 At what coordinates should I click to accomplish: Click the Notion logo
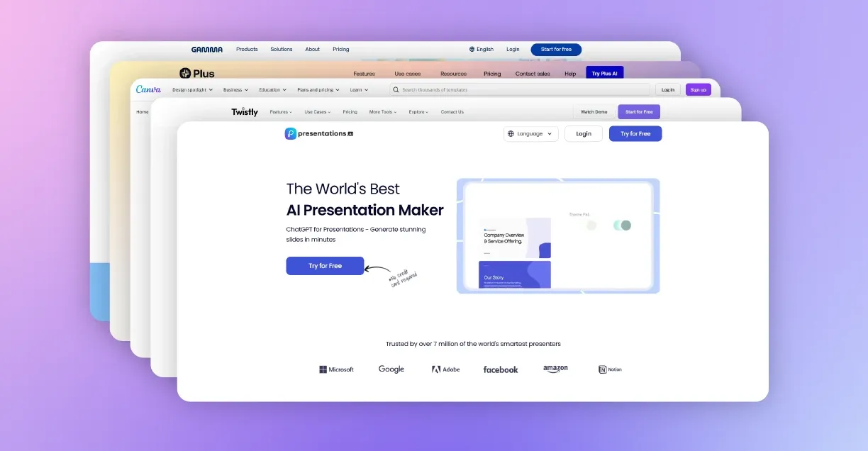(610, 369)
